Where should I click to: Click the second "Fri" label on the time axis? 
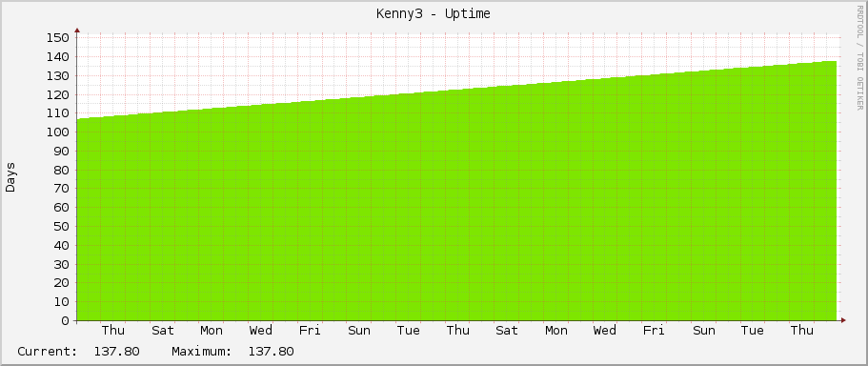[x=654, y=331]
